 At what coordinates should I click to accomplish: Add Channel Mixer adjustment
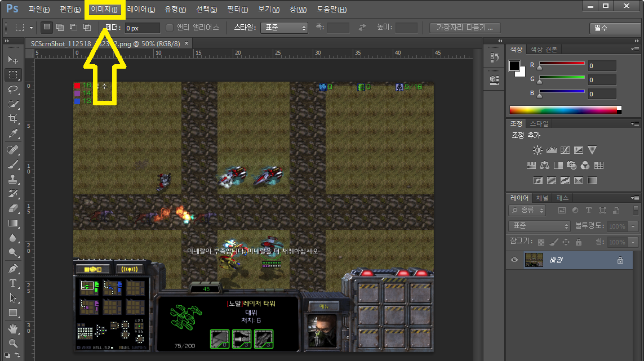coord(585,165)
